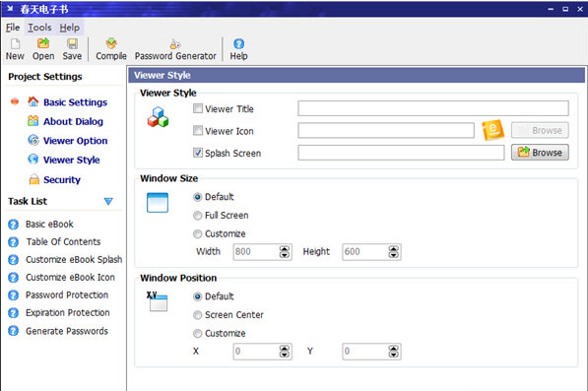Click the Viewer Icon path field
Viewport: 588px width, 391px height.
tap(386, 130)
